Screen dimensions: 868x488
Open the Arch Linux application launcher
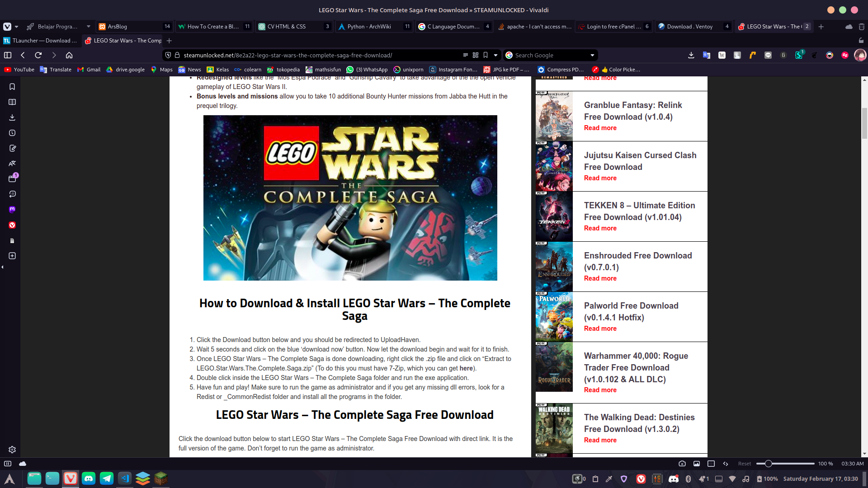pyautogui.click(x=9, y=479)
